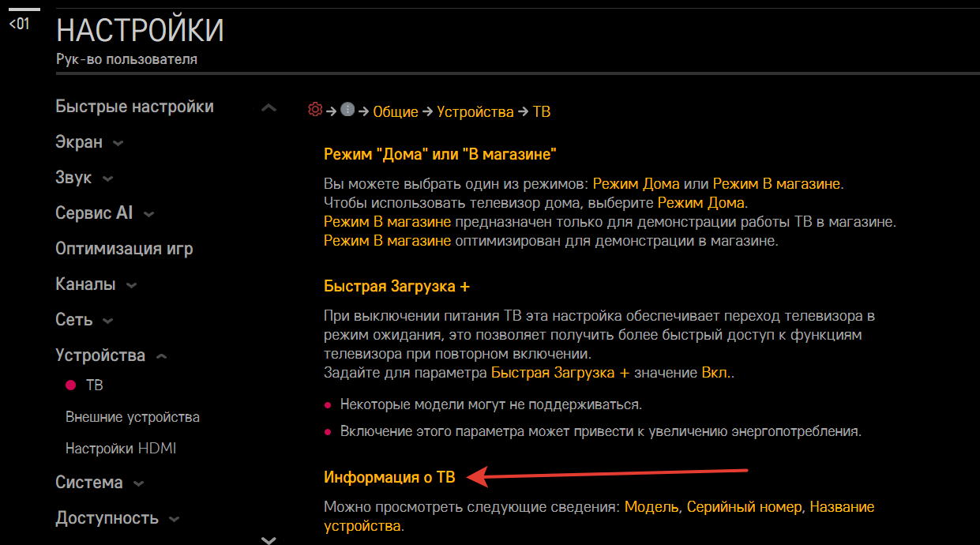Click the Общие breadcrumb link
Viewport: 980px width, 545px height.
coord(395,112)
